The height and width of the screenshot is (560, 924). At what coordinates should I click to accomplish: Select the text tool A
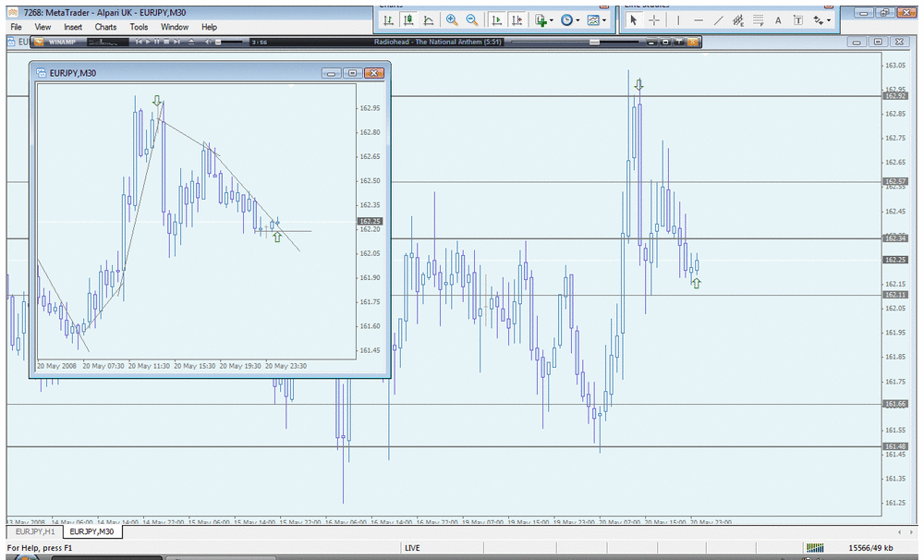(778, 20)
